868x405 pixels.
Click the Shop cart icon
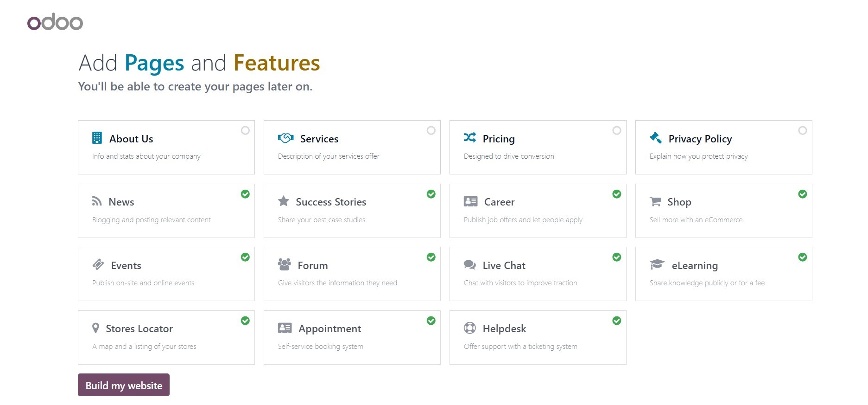click(x=655, y=201)
